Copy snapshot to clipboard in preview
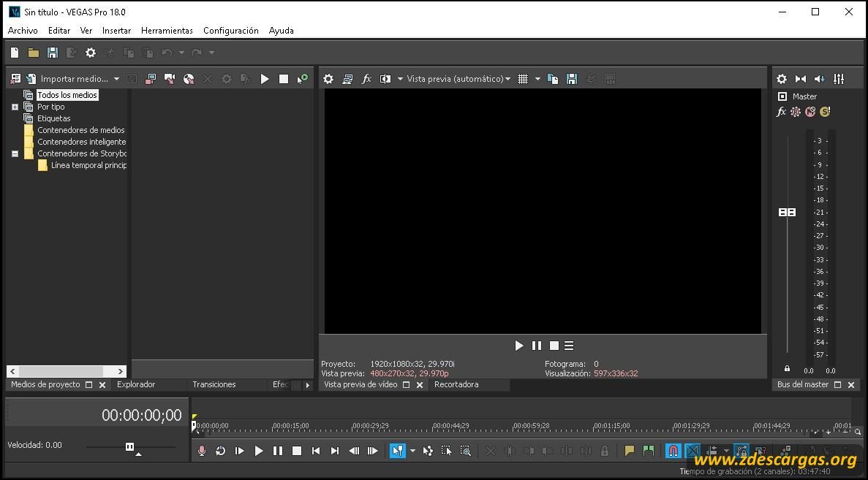 (553, 79)
